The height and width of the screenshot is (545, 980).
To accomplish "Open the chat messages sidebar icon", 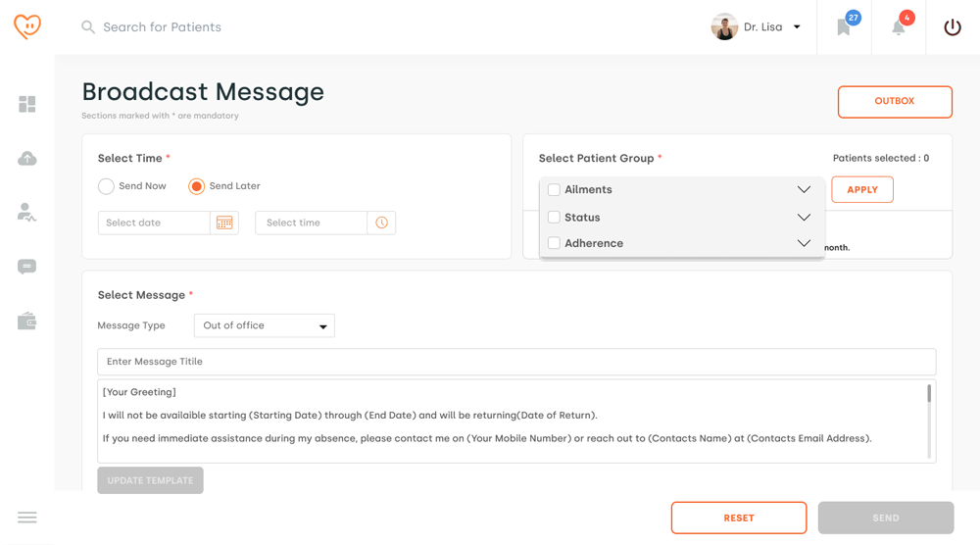I will 27,267.
